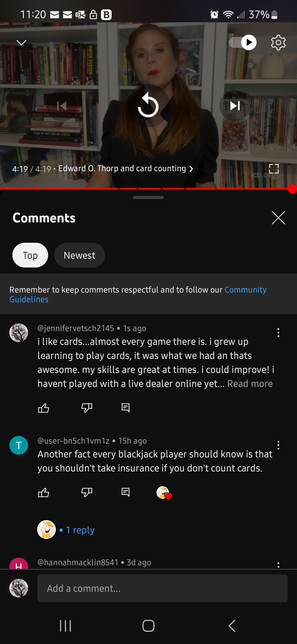Enter fullscreen video mode
This screenshot has height=644, width=297.
(274, 168)
